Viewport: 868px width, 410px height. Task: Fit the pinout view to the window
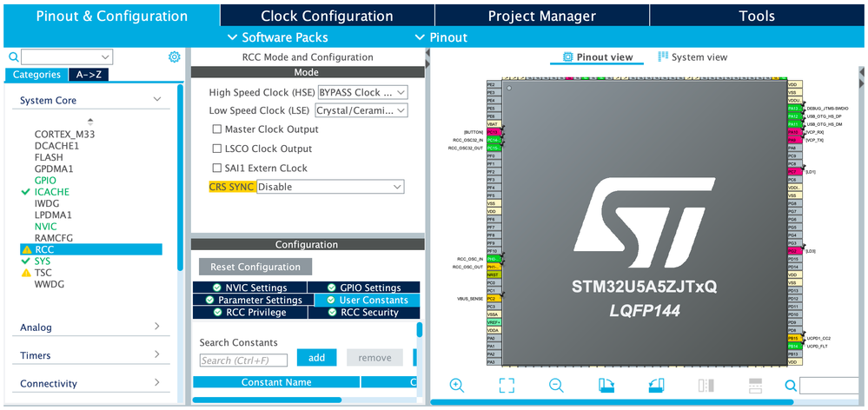[x=507, y=385]
